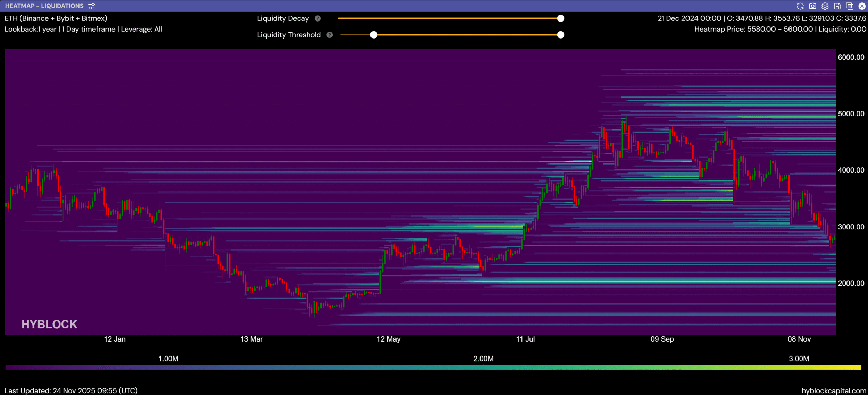Click the right Liquidity Threshold handle
868x395 pixels.
point(560,35)
